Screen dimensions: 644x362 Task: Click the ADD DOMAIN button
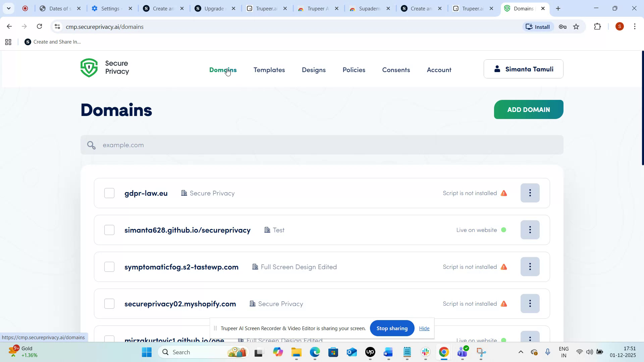[x=528, y=109]
